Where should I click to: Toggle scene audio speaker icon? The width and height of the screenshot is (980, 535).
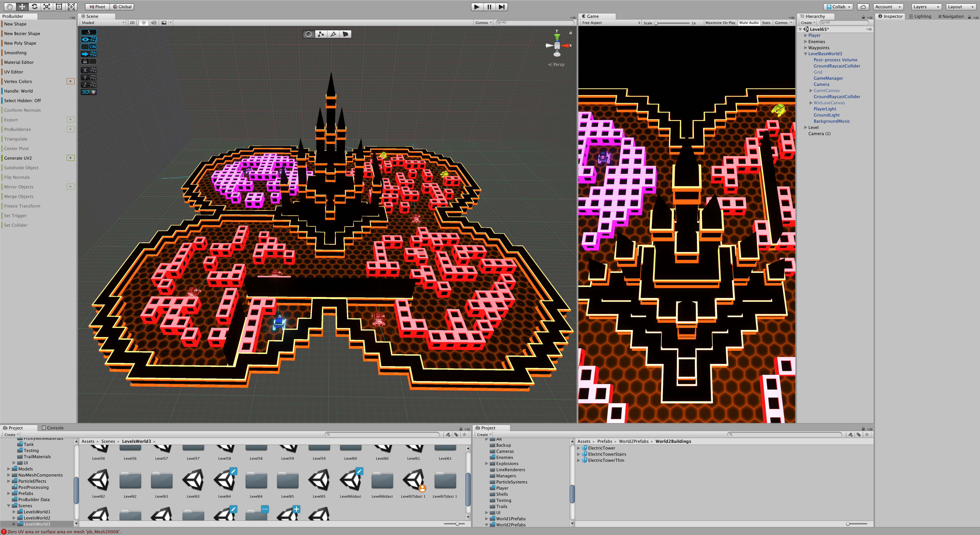(x=153, y=23)
